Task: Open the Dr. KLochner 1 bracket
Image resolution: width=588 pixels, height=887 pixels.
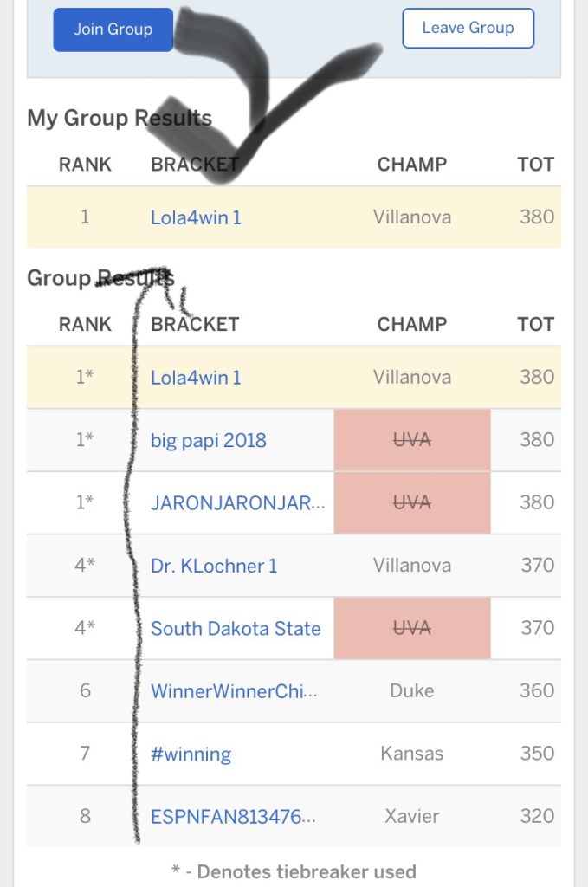Action: tap(214, 565)
